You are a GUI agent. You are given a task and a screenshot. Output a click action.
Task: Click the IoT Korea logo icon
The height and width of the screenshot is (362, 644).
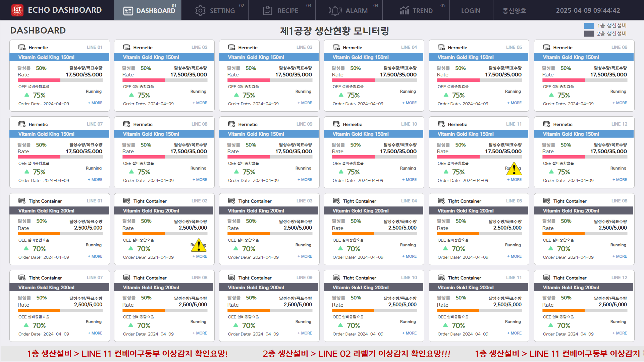point(17,10)
